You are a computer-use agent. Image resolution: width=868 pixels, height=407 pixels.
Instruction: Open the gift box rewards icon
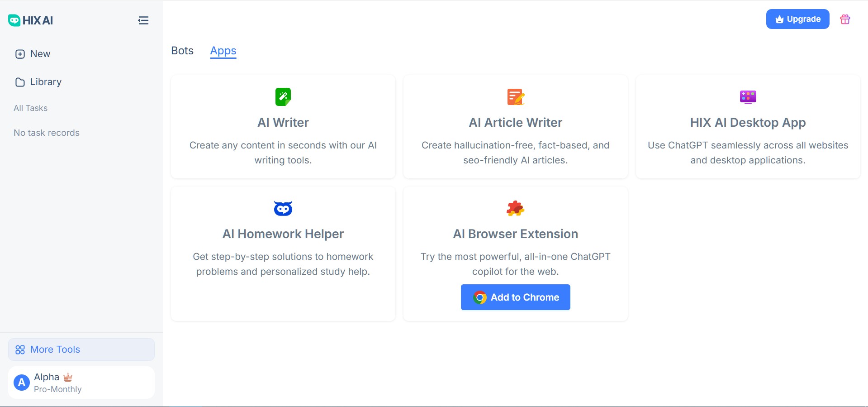pyautogui.click(x=845, y=19)
